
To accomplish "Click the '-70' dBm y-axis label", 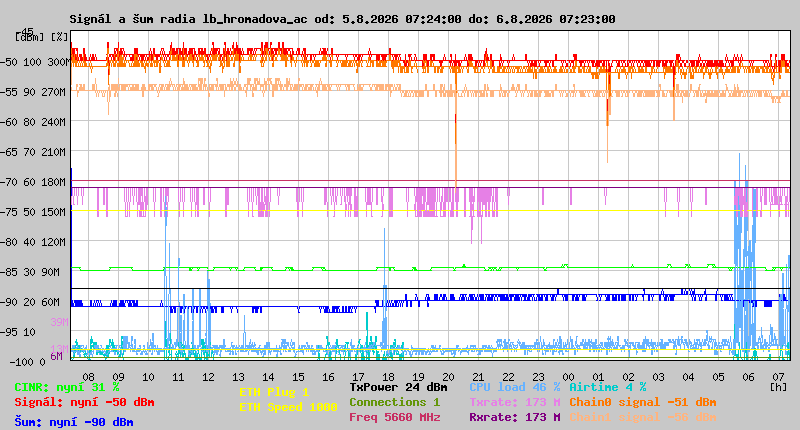I will click(x=9, y=182).
